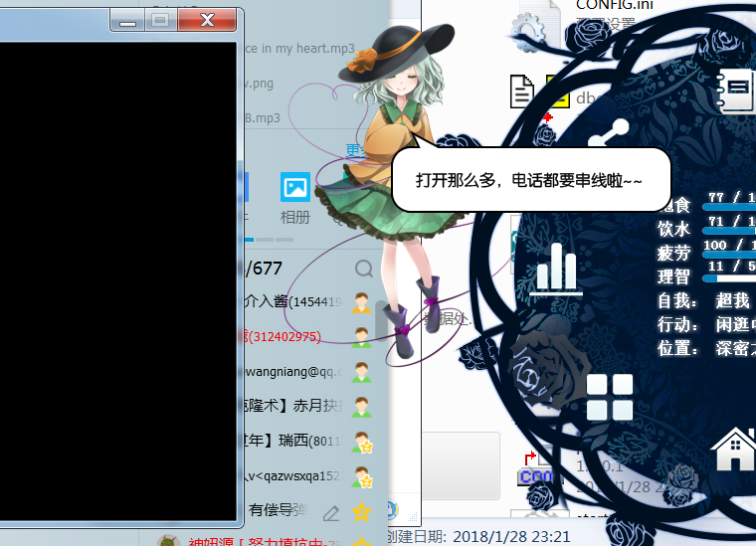
Task: Select the red 神妞源 entry at bottom
Action: coord(264,542)
